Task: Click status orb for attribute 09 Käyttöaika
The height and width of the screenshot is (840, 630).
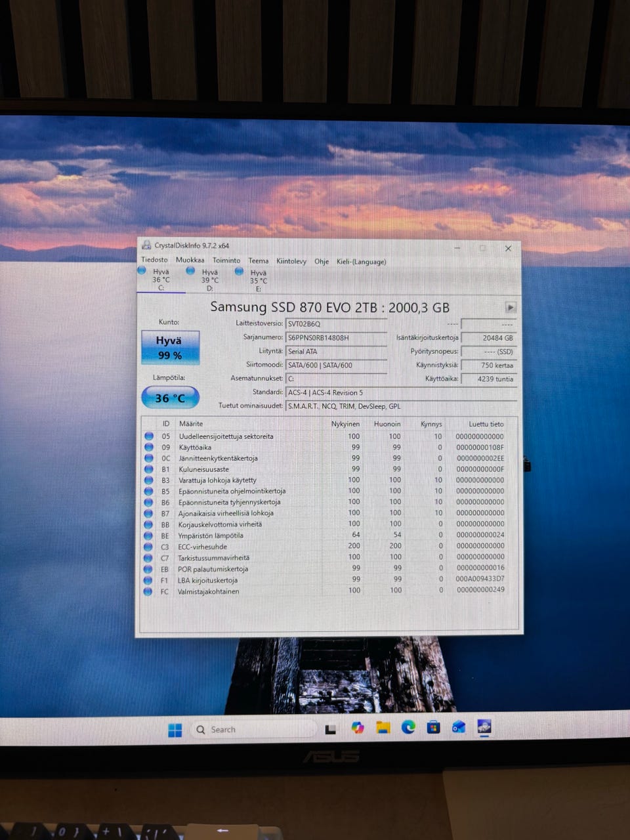Action: pos(149,447)
